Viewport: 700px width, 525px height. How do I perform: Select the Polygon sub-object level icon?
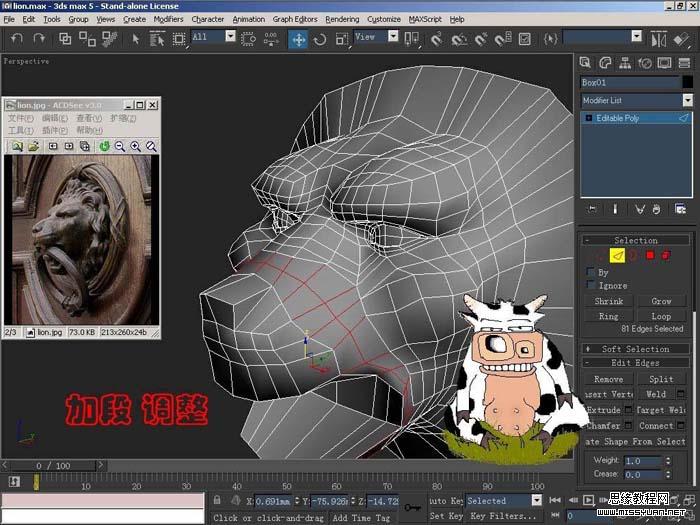[x=650, y=255]
